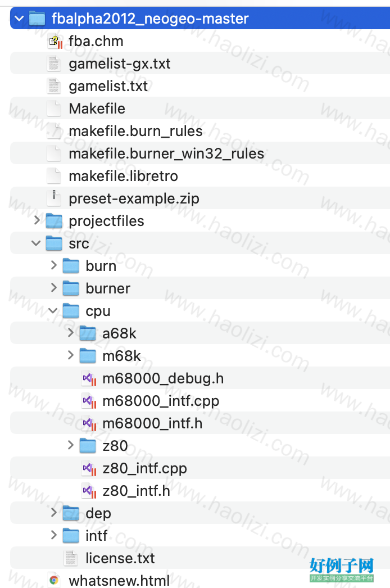Click the makefile.burner_win32_rules document icon
Screen dimensions: 390x588
click(x=54, y=153)
